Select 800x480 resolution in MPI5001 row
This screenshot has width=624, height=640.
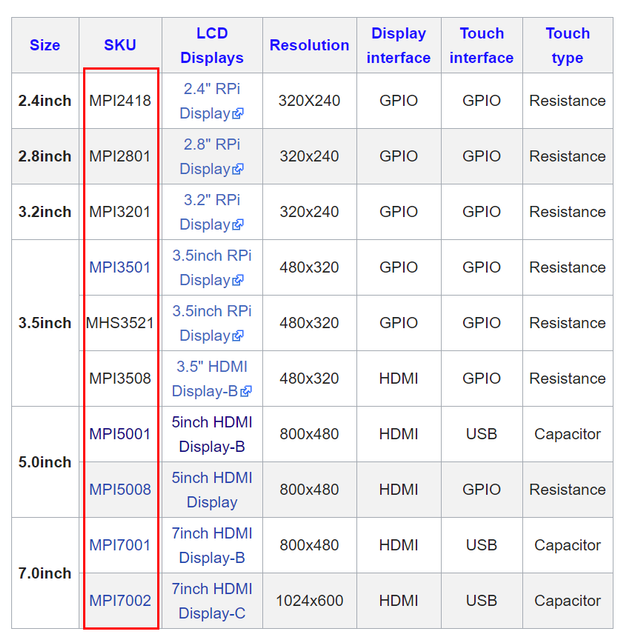coord(309,434)
